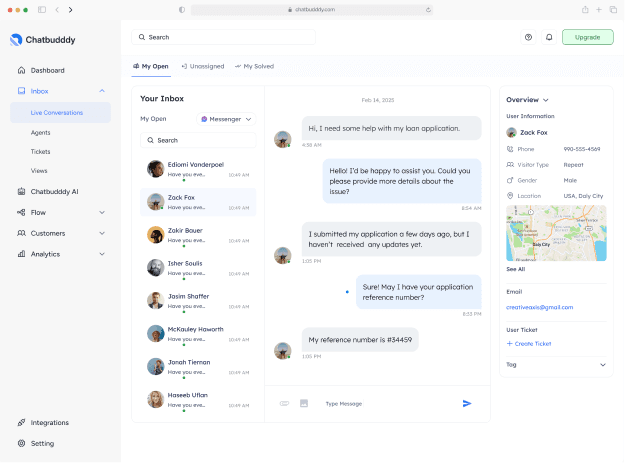Click the inbox Search field
This screenshot has width=625, height=463.
coord(198,140)
